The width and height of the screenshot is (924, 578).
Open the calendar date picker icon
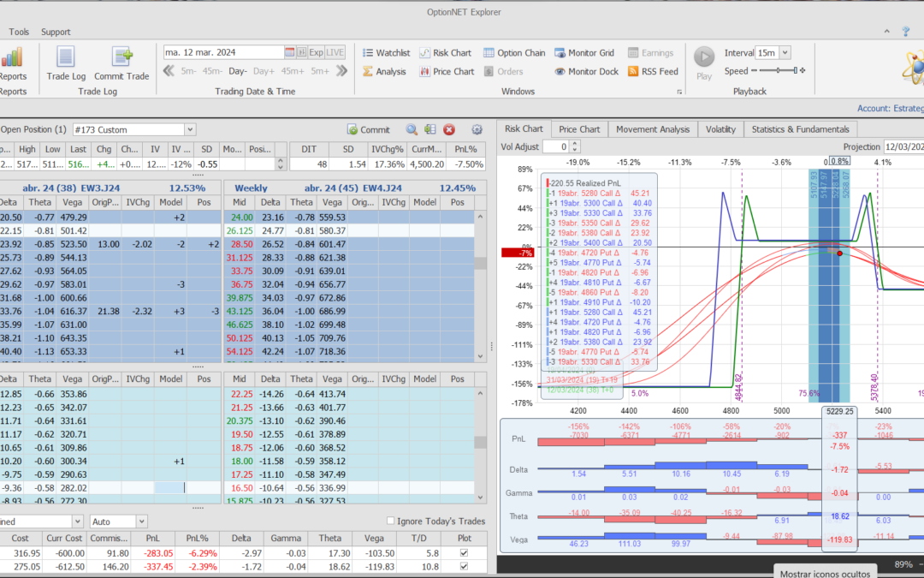(x=290, y=52)
